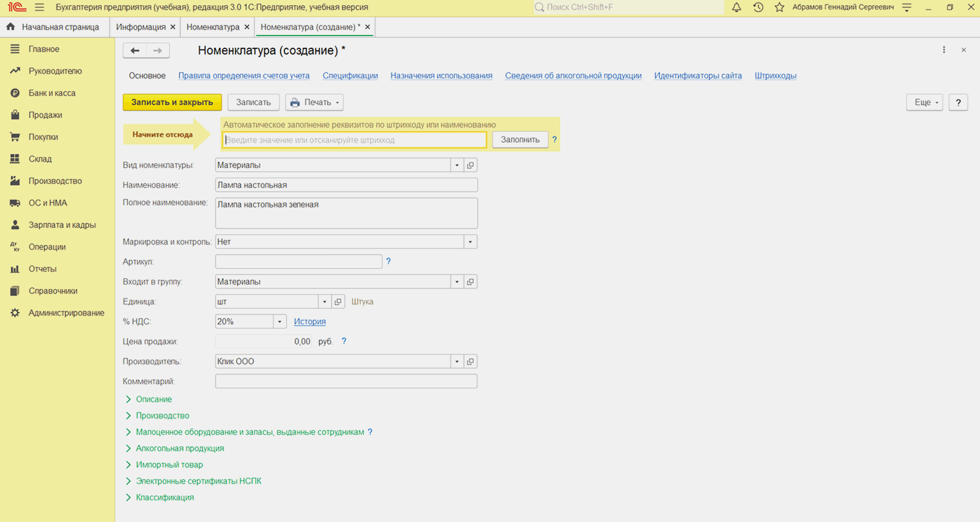Open the main hamburger menu icon

[x=39, y=8]
